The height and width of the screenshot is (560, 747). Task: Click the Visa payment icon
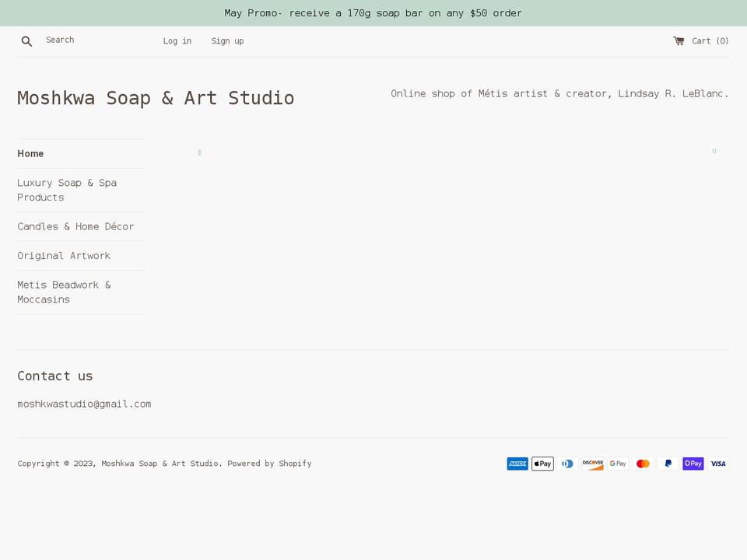717,464
